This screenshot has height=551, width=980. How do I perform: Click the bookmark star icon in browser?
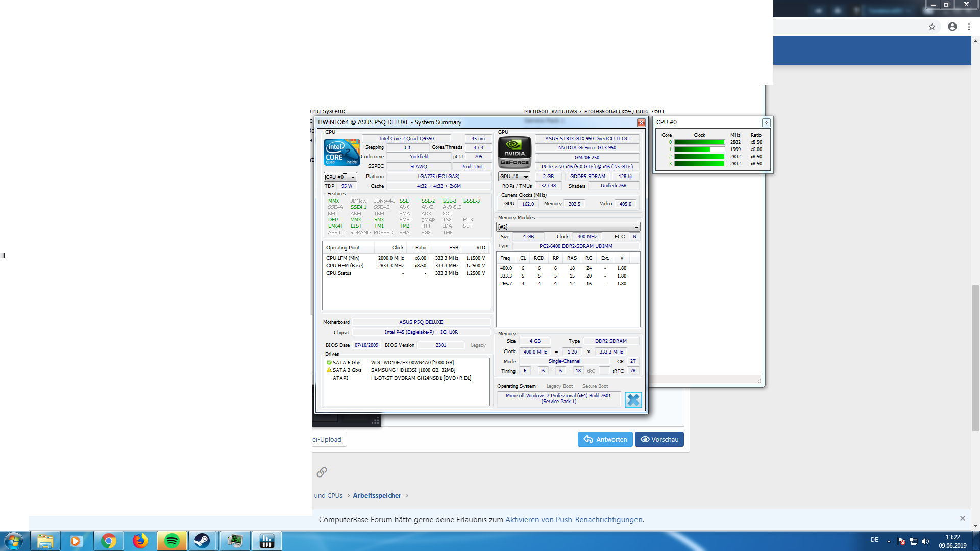tap(932, 27)
